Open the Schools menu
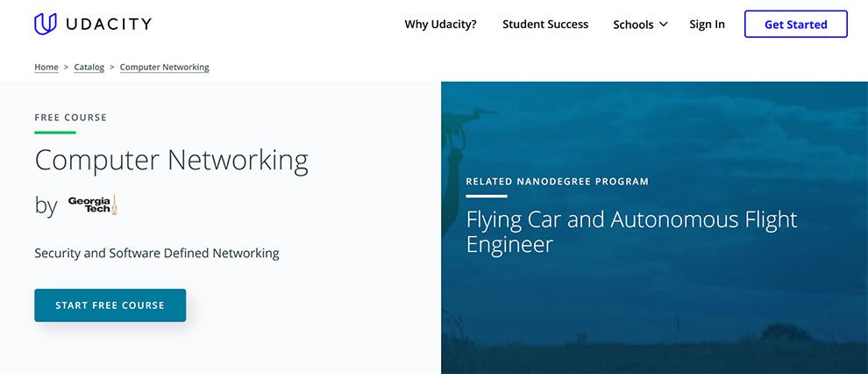 [x=641, y=25]
